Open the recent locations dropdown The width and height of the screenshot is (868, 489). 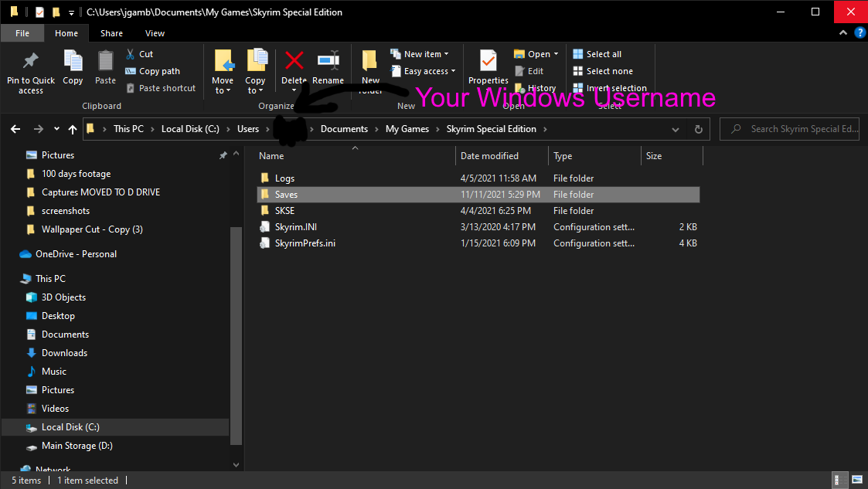(56, 129)
